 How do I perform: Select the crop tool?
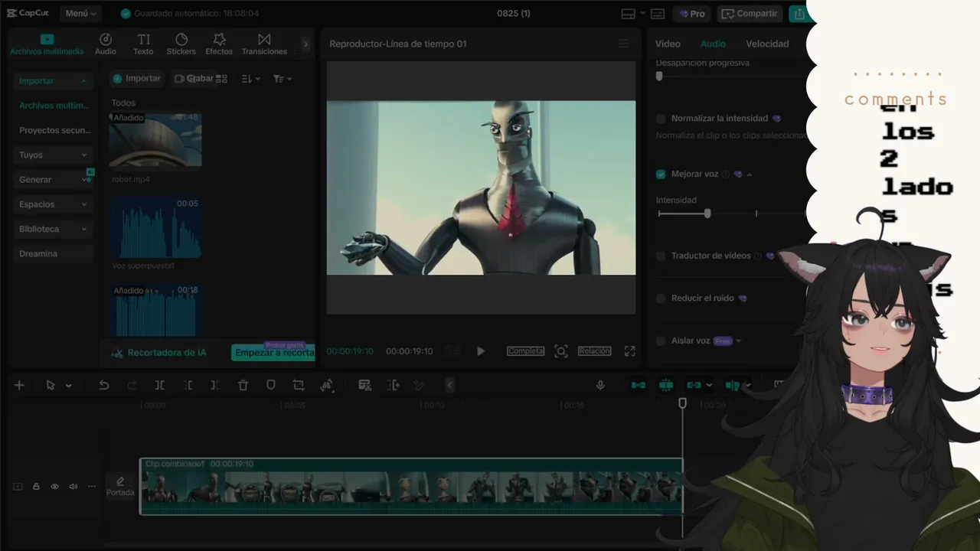coord(299,386)
